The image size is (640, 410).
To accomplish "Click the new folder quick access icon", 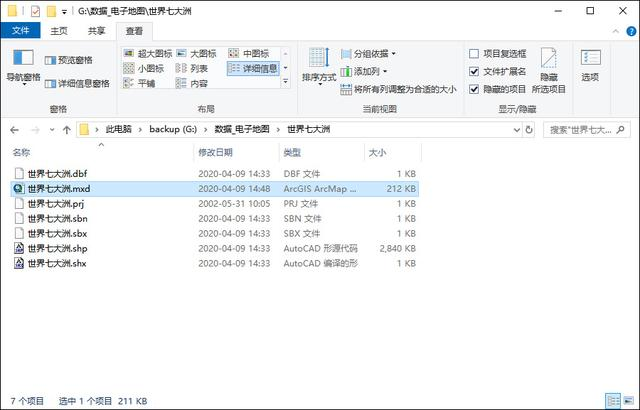I will [x=51, y=11].
